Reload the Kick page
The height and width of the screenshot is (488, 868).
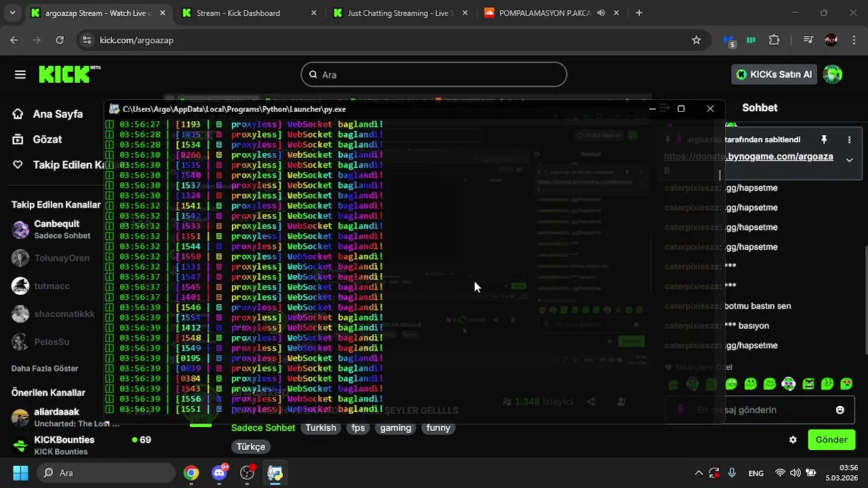(x=60, y=40)
